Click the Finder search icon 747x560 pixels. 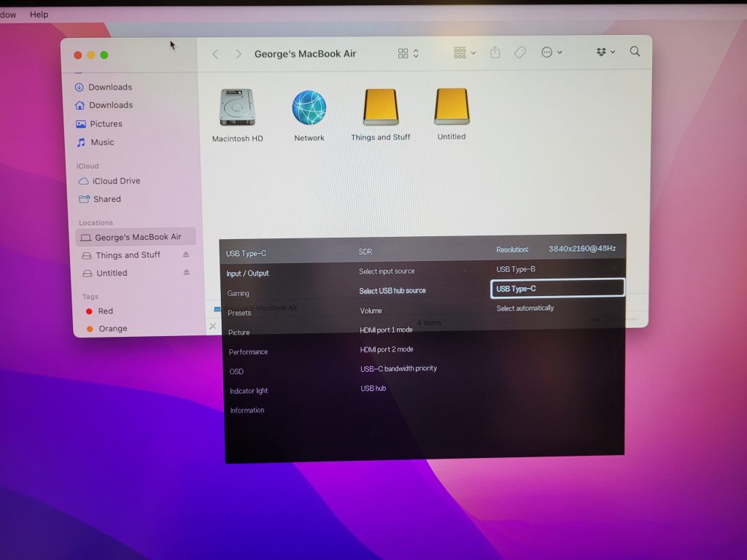tap(635, 51)
